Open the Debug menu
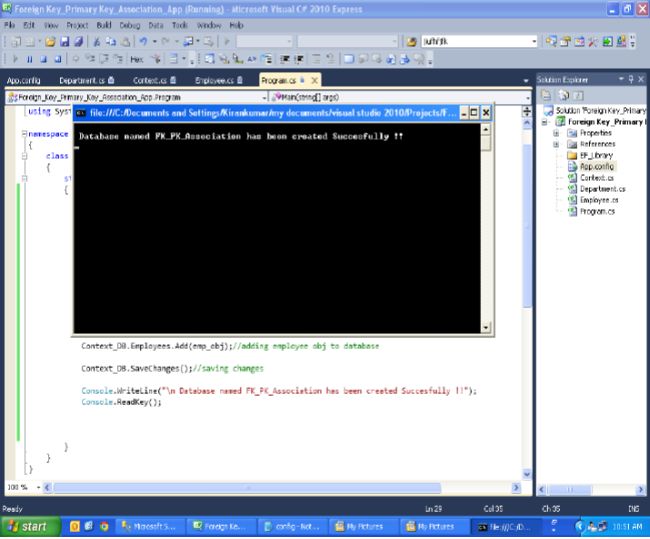The height and width of the screenshot is (539, 650). tap(130, 24)
